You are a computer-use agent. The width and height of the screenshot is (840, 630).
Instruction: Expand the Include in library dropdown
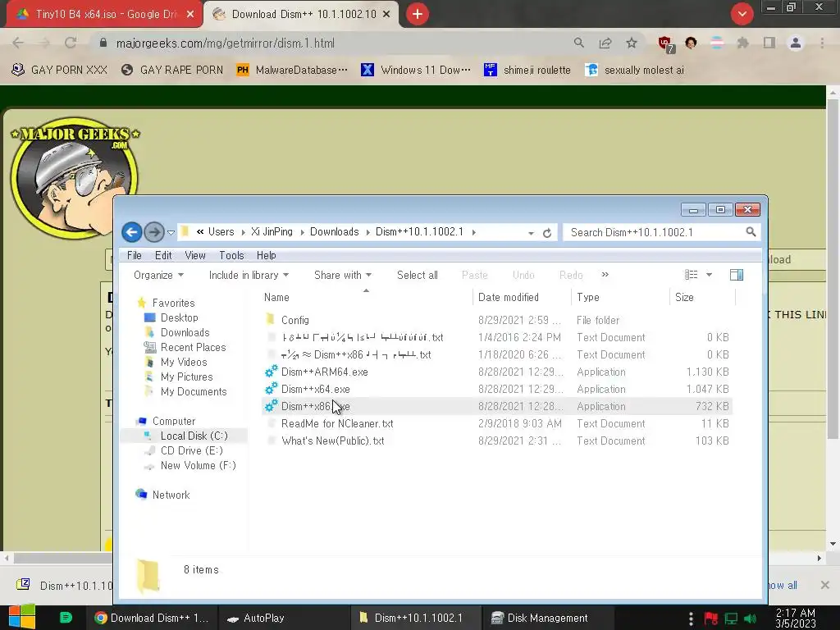(249, 275)
